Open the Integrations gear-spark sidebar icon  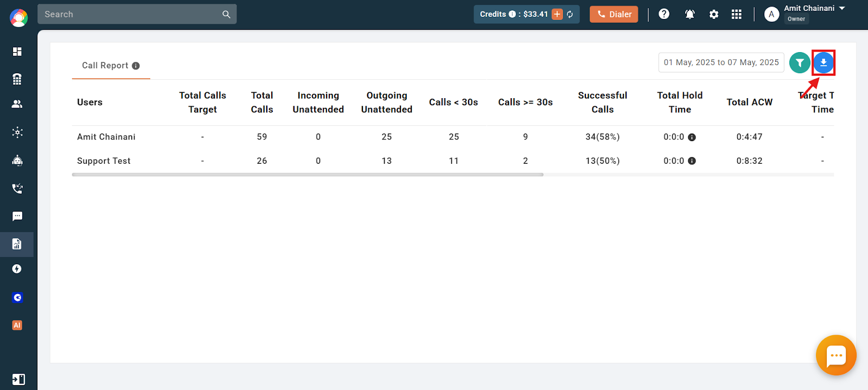17,132
